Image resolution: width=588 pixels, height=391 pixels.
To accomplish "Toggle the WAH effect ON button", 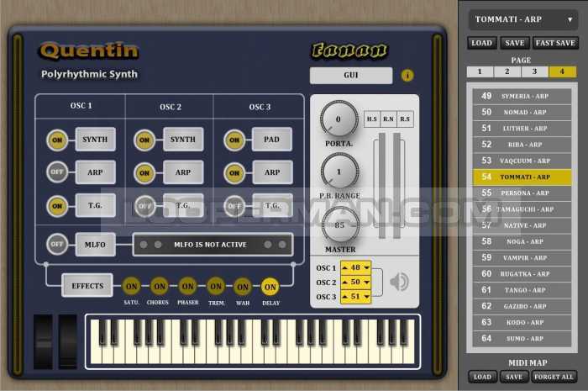I will click(243, 287).
